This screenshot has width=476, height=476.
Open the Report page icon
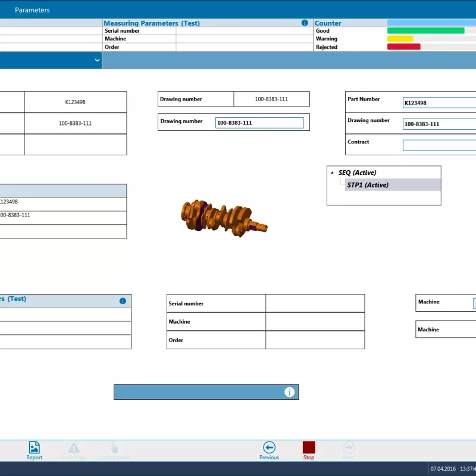click(35, 448)
